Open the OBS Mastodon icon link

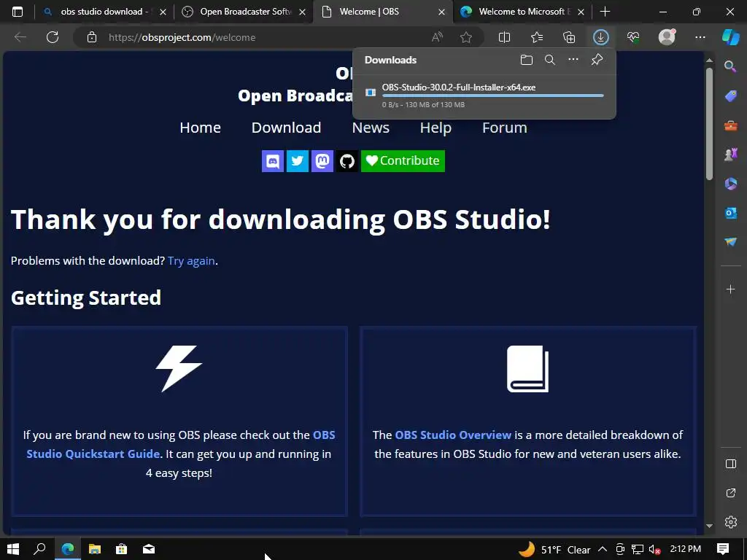click(322, 161)
